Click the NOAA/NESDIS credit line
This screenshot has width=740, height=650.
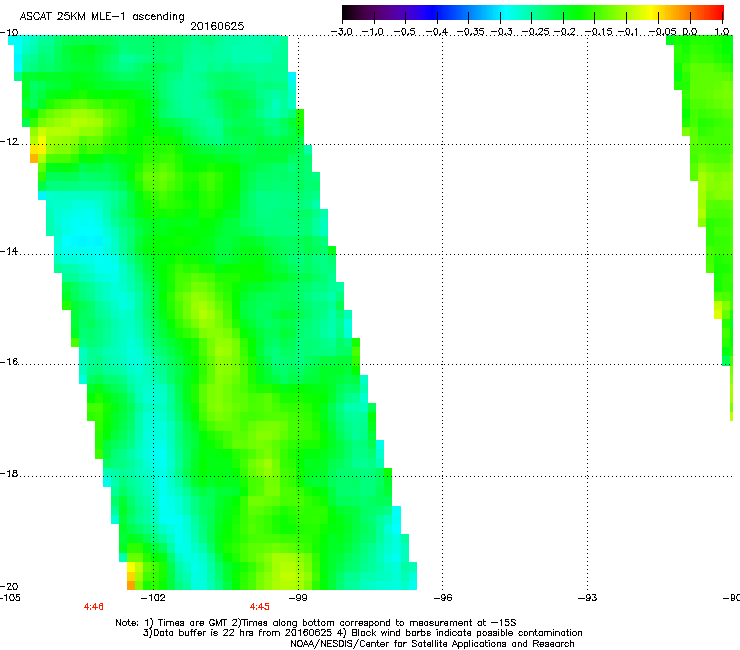pos(432,644)
